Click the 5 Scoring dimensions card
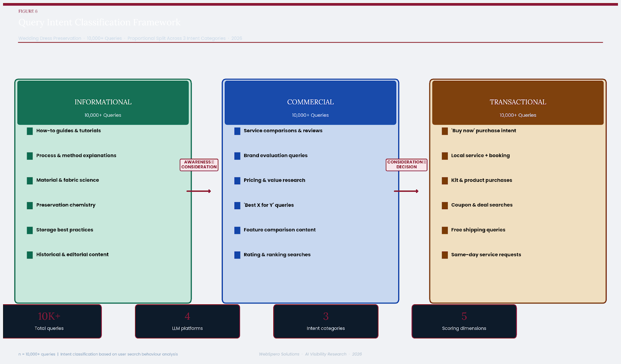Screen dimensions: 621x364 pyautogui.click(x=464, y=321)
